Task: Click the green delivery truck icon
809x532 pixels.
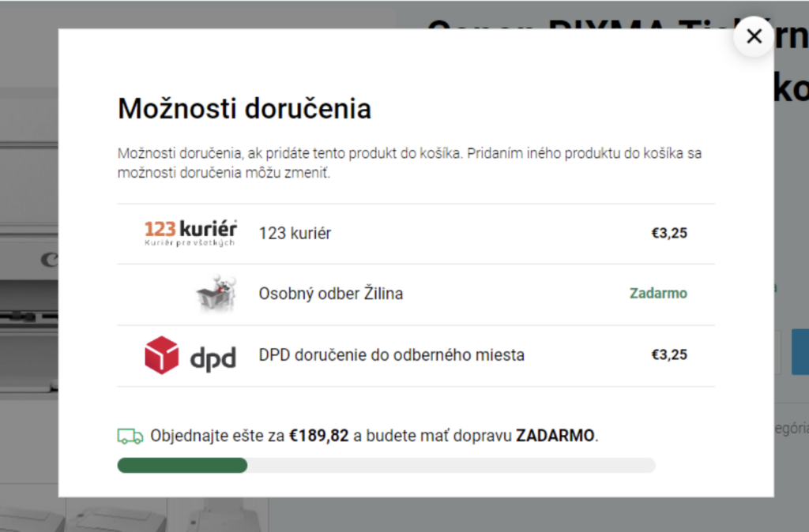Action: click(x=130, y=436)
